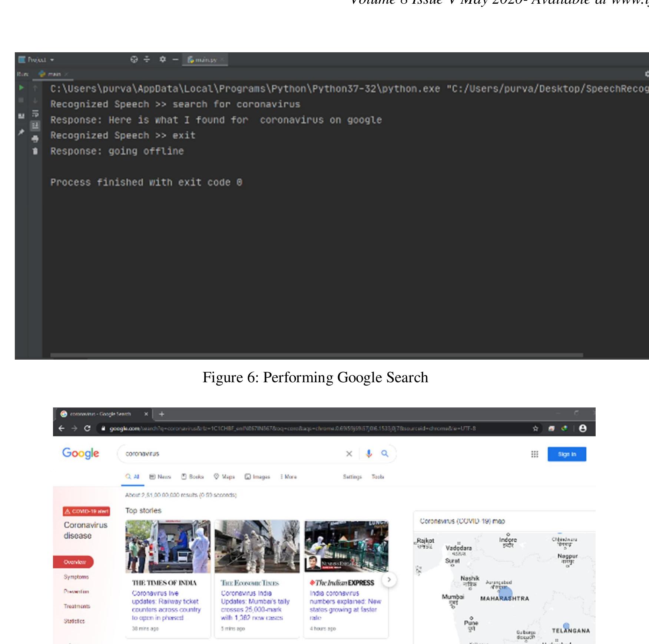Viewport: 649px width, 644px height.
Task: Click the locate-file target icon in Project toolbar
Action: (134, 59)
